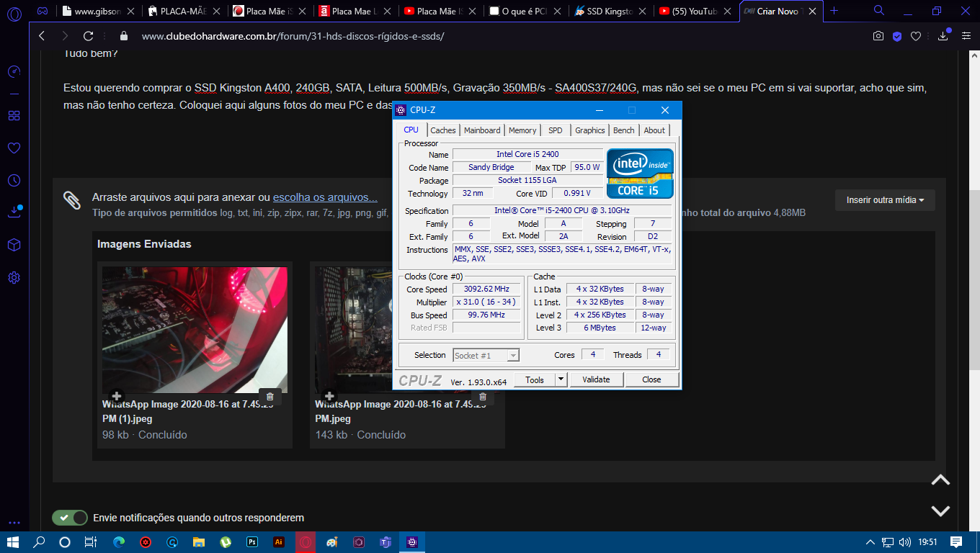
Task: Select the CPU tab in CPU-Z
Action: 411,130
